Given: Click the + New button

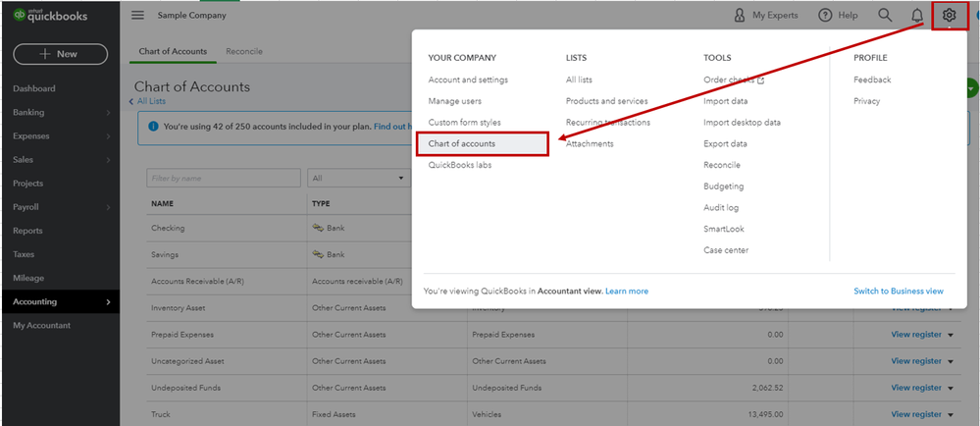Looking at the screenshot, I should tap(60, 54).
